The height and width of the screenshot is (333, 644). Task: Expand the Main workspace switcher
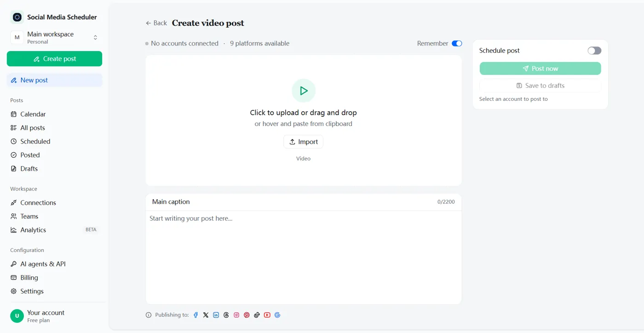54,38
